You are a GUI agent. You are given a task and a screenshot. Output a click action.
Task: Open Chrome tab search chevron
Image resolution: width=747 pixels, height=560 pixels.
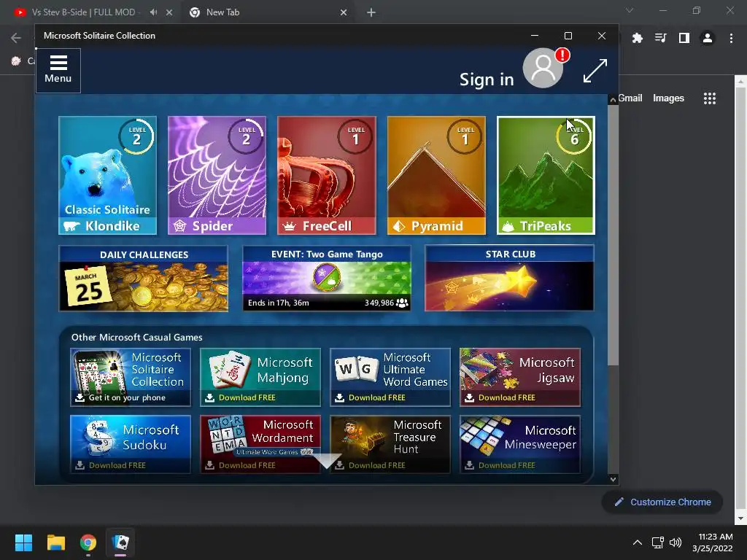coord(630,10)
